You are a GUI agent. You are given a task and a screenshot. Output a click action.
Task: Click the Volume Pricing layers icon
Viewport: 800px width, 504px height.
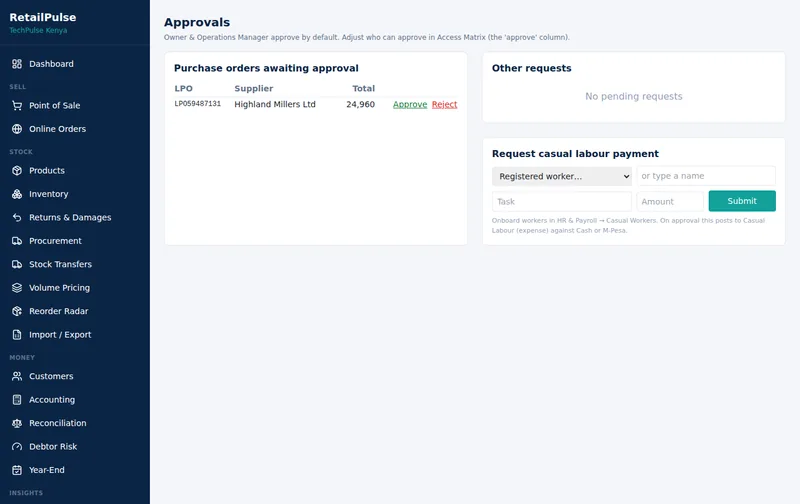coord(17,288)
